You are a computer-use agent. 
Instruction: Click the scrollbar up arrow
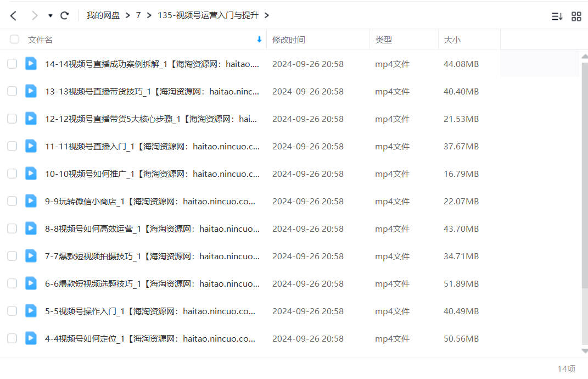click(x=585, y=56)
